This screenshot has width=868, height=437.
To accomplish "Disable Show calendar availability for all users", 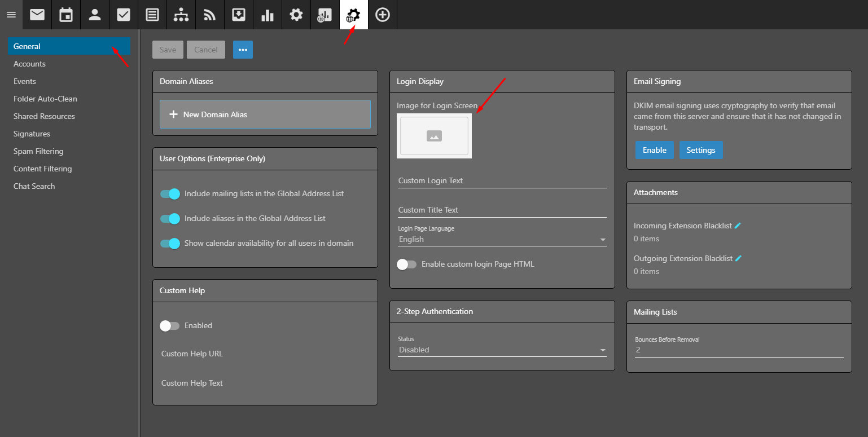I will 170,244.
